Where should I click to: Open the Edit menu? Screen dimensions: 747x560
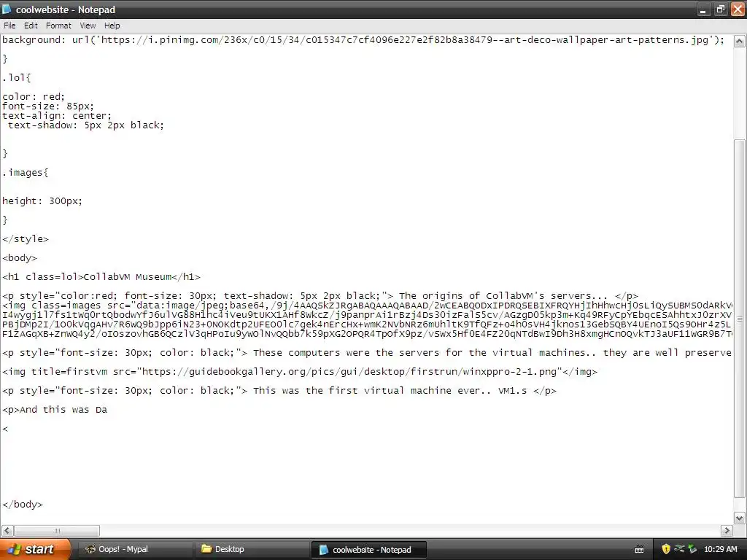click(x=31, y=26)
